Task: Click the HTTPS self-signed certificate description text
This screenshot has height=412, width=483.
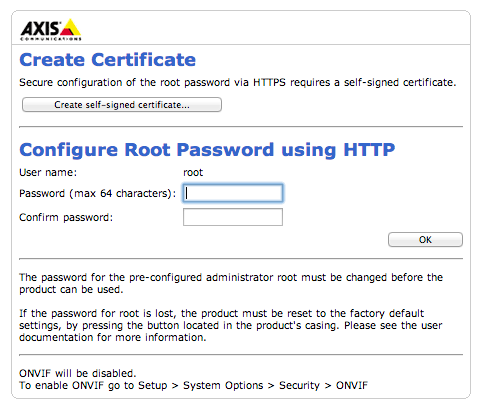Action: [x=237, y=82]
